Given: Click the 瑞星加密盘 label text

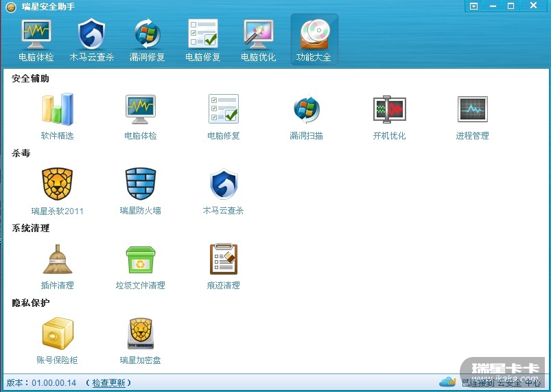Looking at the screenshot, I should click(x=141, y=360).
